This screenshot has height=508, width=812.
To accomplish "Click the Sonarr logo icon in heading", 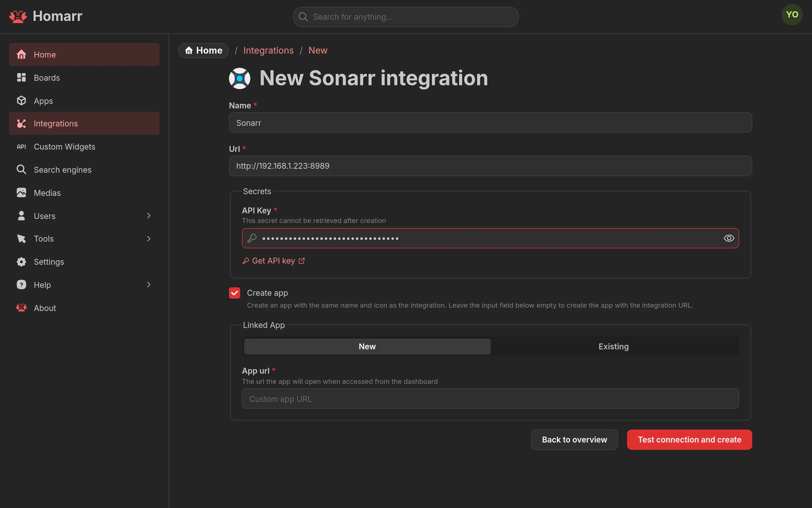I will [240, 78].
